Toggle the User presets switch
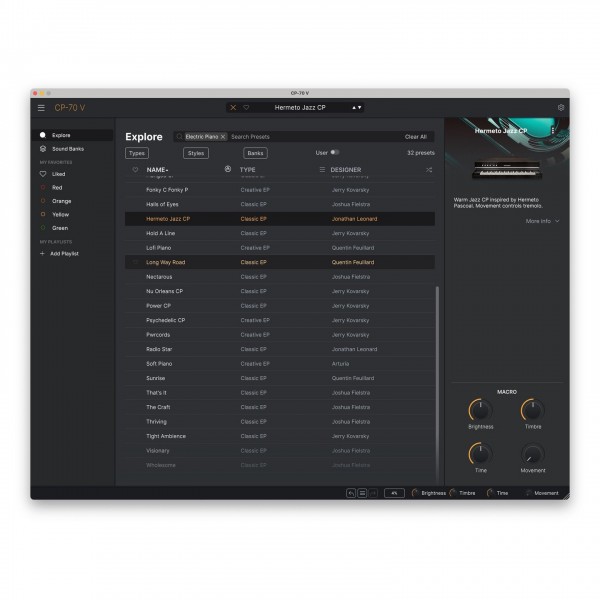600x600 pixels. point(333,153)
